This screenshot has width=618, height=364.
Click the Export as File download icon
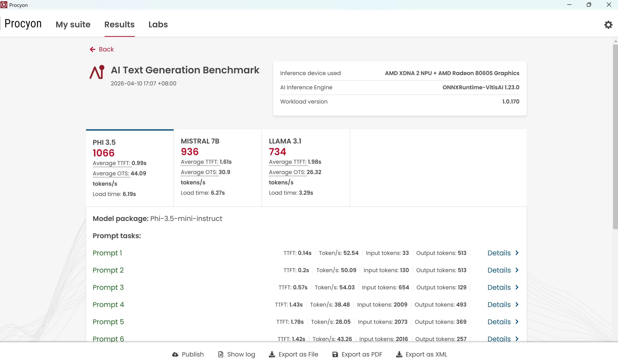[272, 354]
